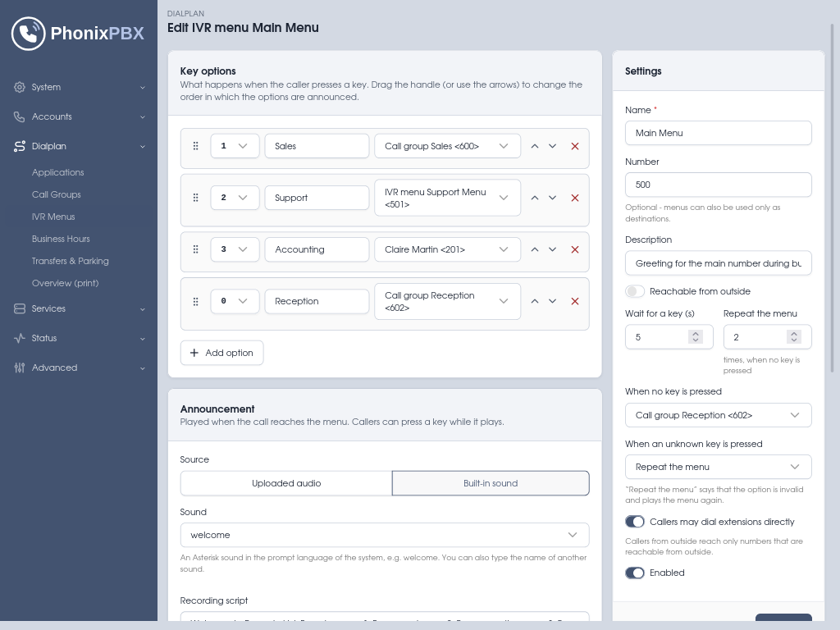Click the Services server icon
This screenshot has height=630, width=840.
(x=20, y=308)
